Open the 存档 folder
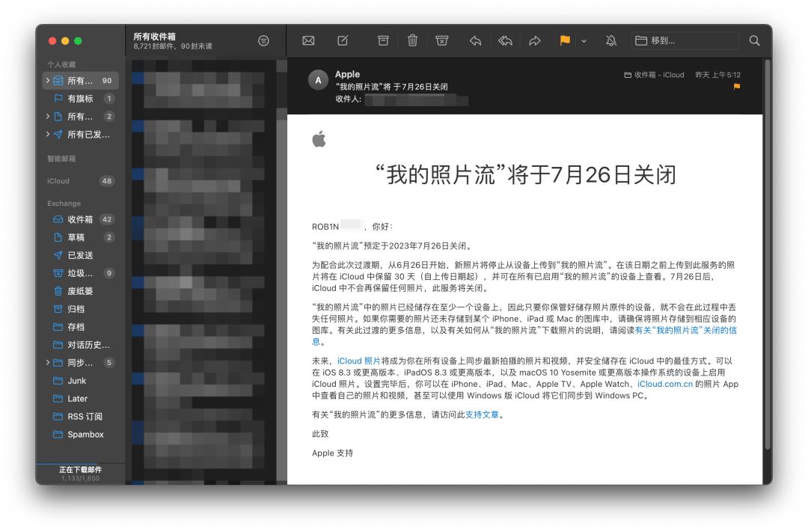 80,327
